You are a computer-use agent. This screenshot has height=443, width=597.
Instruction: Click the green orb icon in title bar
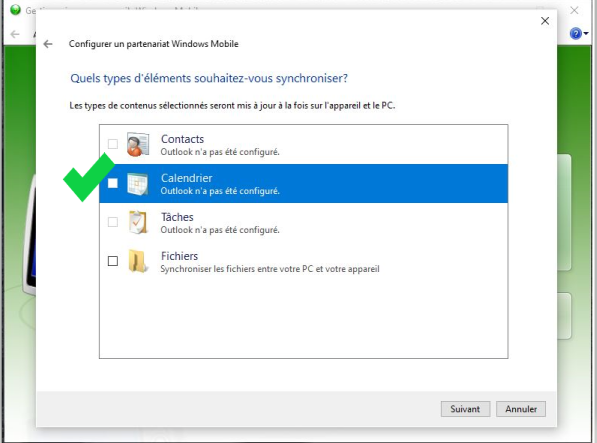(x=15, y=10)
